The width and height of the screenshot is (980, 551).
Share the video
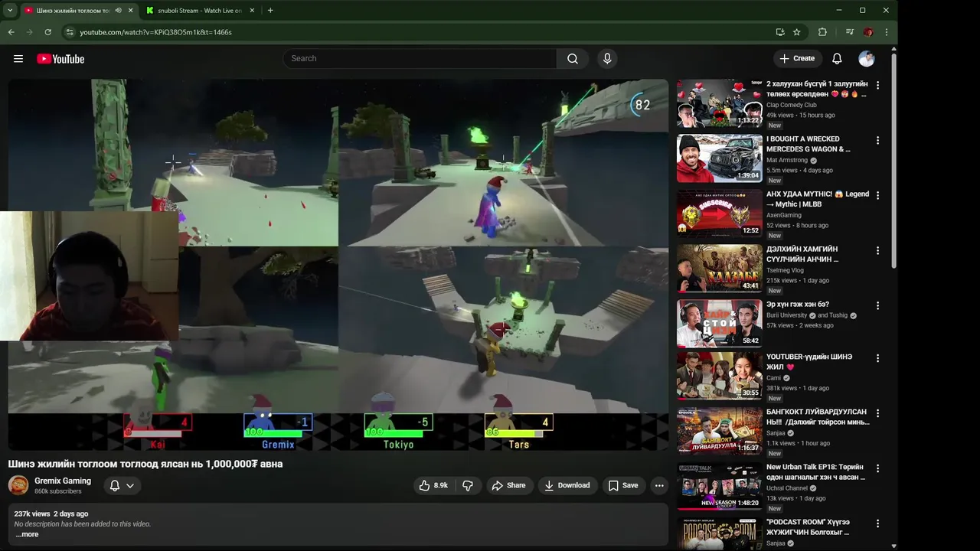click(x=508, y=485)
